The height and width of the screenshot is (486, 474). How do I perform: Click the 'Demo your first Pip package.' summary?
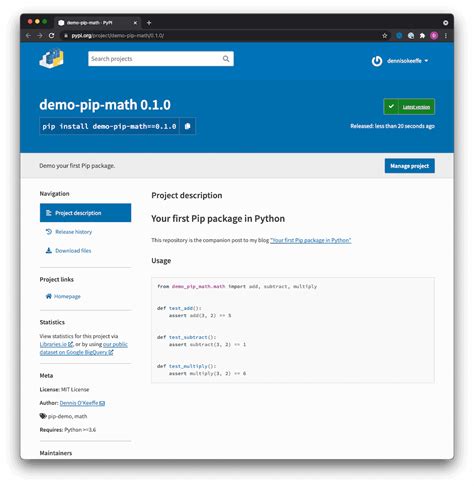[x=77, y=166]
